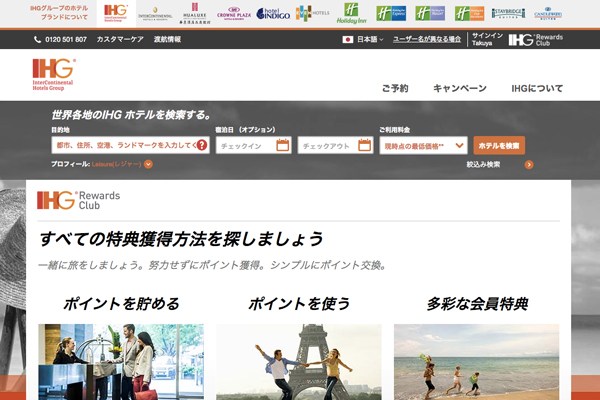Click the Japanese flag icon
The height and width of the screenshot is (400, 600).
(347, 39)
